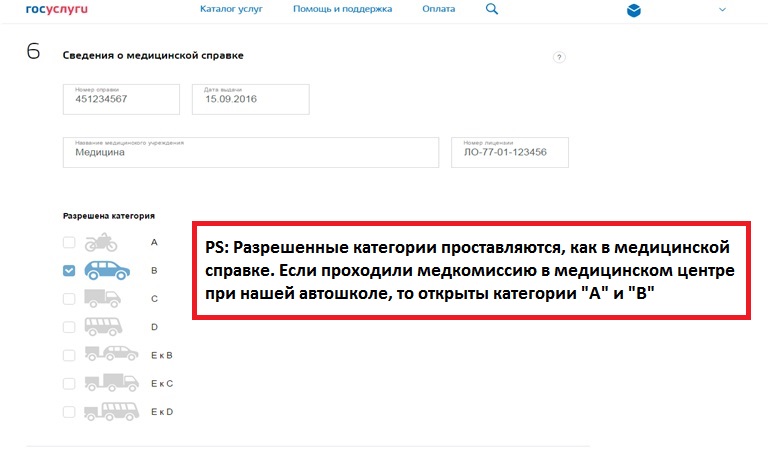
Task: Click the госуслуги logo link
Action: [x=54, y=9]
